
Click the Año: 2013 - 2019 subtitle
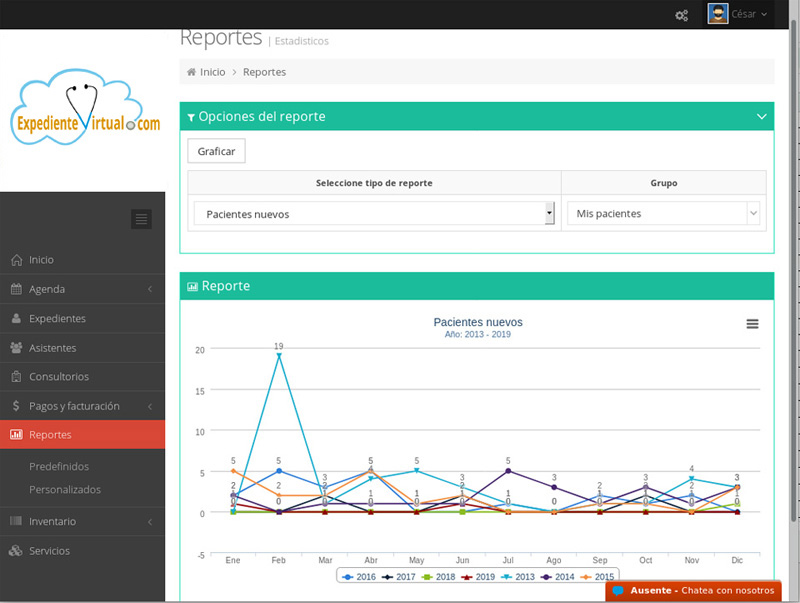pyautogui.click(x=478, y=334)
